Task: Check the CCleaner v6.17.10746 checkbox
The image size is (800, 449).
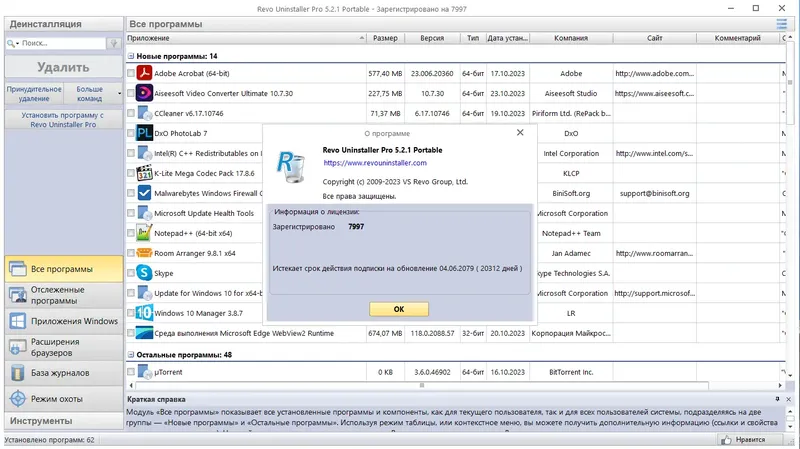Action: coord(131,113)
